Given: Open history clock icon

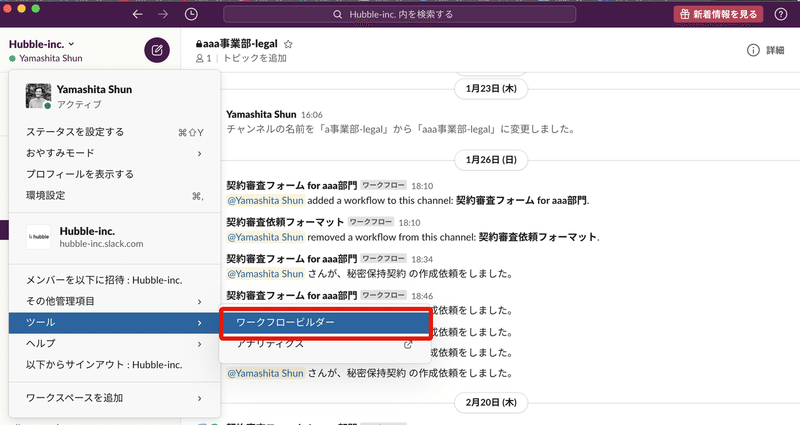Looking at the screenshot, I should point(191,14).
